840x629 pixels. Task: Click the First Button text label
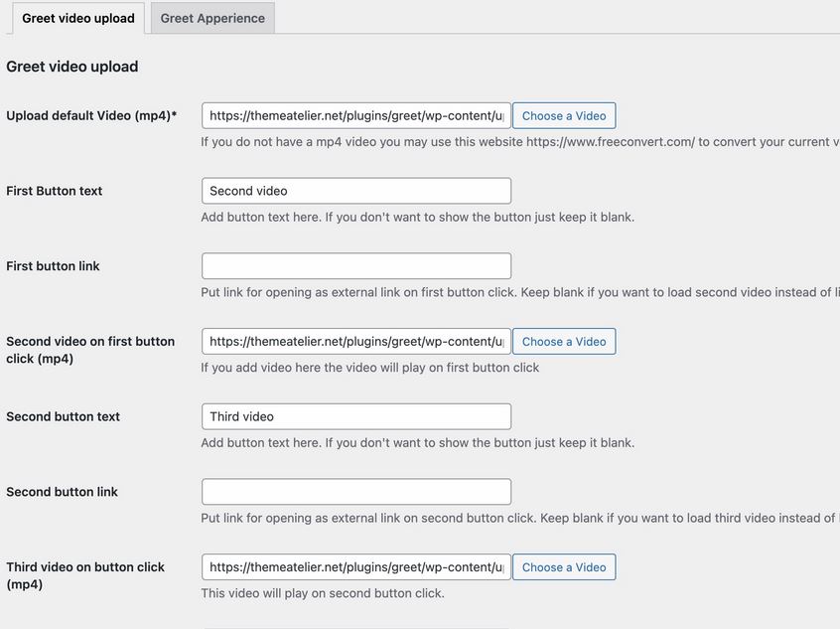pyautogui.click(x=54, y=191)
